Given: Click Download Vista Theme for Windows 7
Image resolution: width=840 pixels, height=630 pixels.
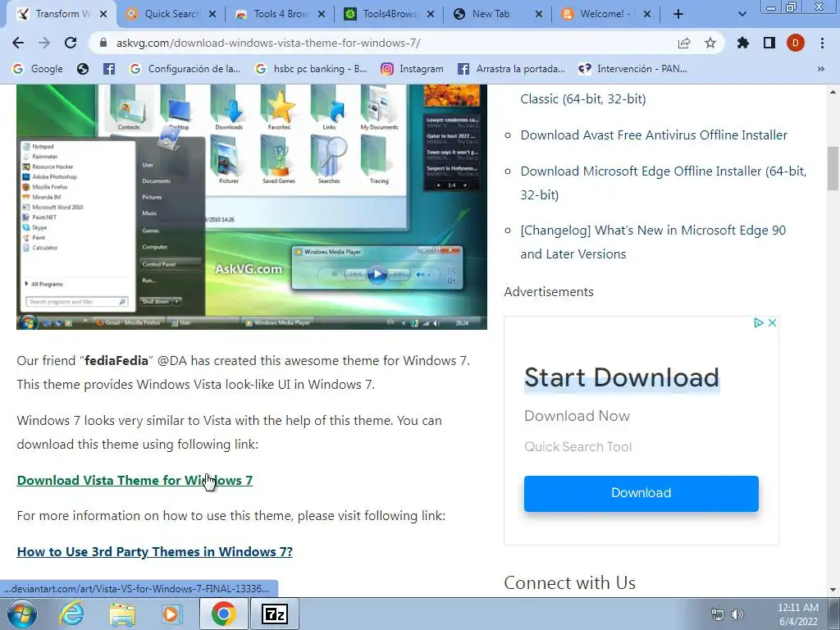Looking at the screenshot, I should pyautogui.click(x=135, y=480).
